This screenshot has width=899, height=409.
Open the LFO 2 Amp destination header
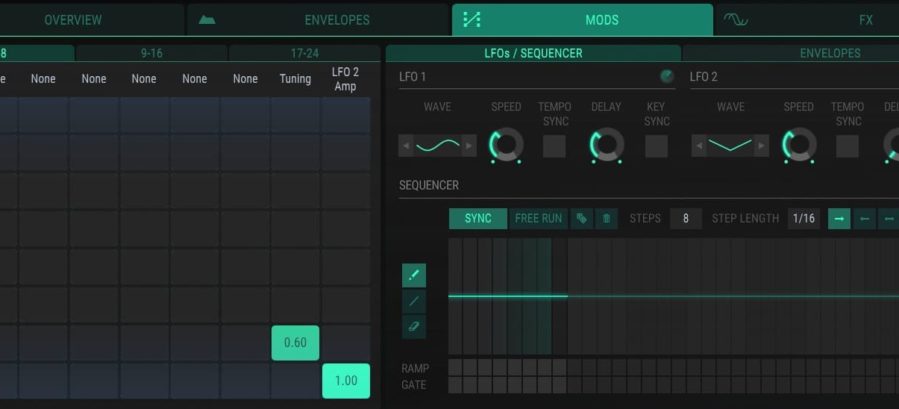[345, 79]
